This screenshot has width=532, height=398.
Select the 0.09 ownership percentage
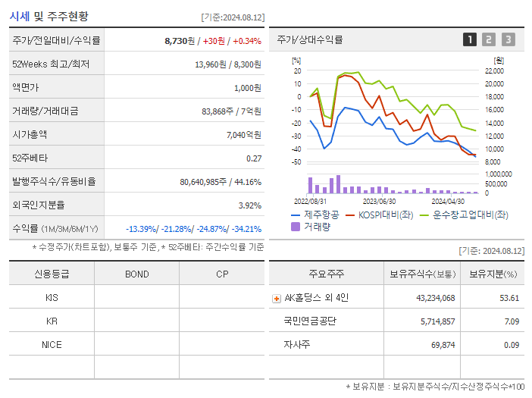click(x=512, y=345)
